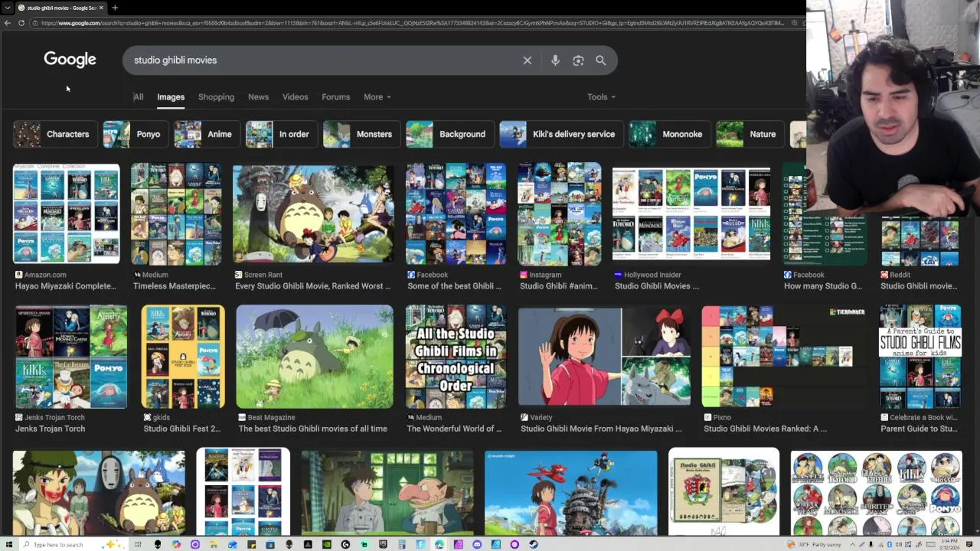The height and width of the screenshot is (551, 980).
Task: Clear the search box with the X icon
Action: 528,60
